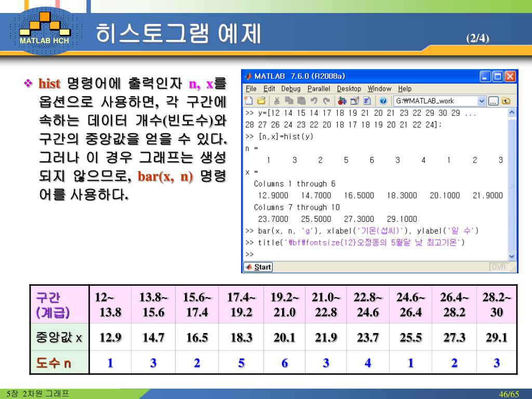Click the MATLAB HCH logo
This screenshot has width=532, height=399.
45,31
